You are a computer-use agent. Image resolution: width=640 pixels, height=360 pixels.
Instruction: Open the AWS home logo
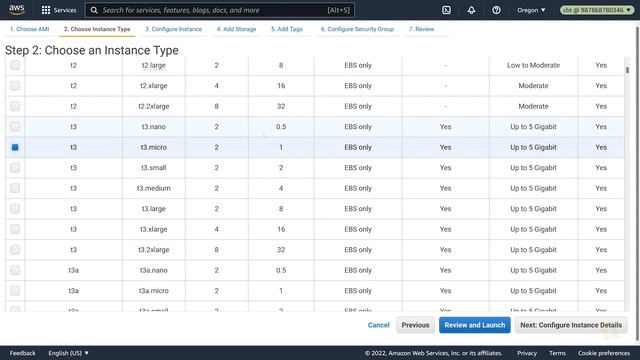click(17, 10)
